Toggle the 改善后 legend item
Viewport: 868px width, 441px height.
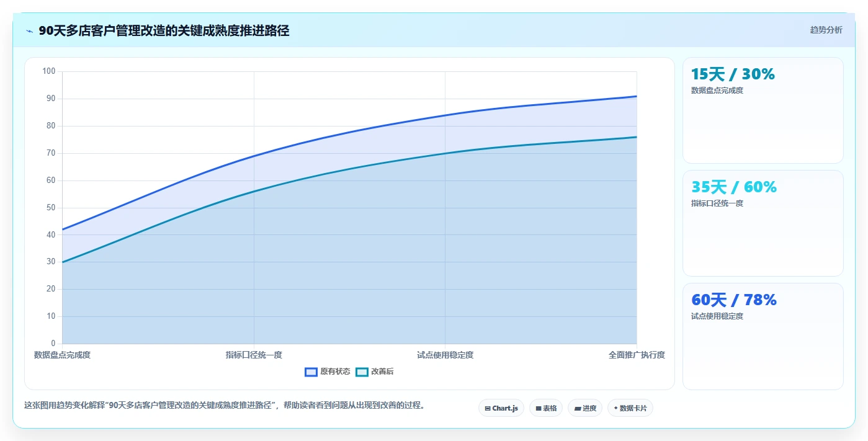375,372
